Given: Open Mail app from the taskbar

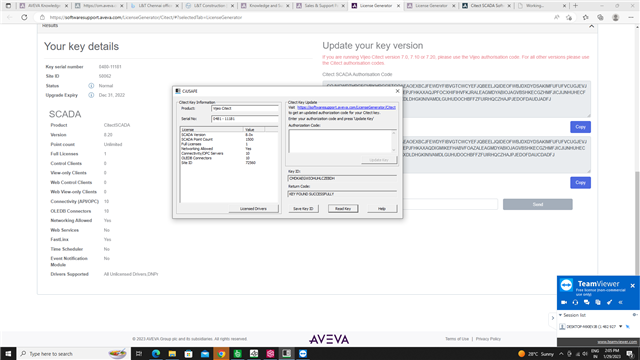Looking at the screenshot, I should (205, 353).
